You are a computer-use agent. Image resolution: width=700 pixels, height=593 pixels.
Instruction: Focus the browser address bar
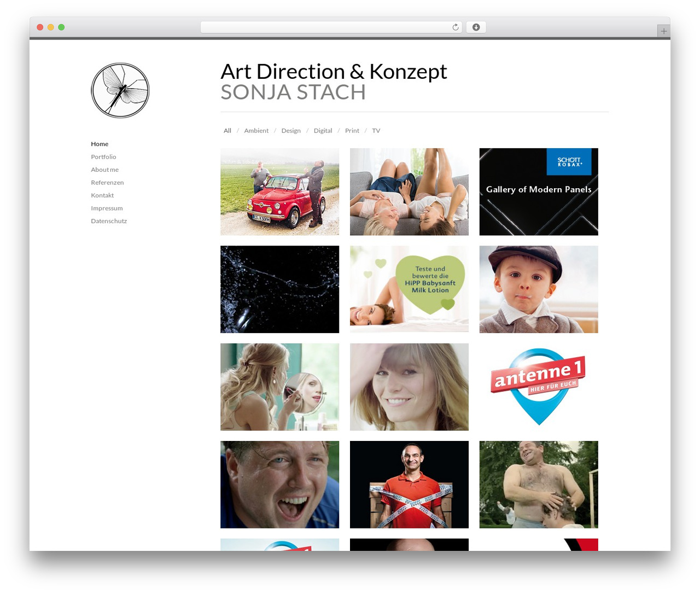click(x=331, y=27)
